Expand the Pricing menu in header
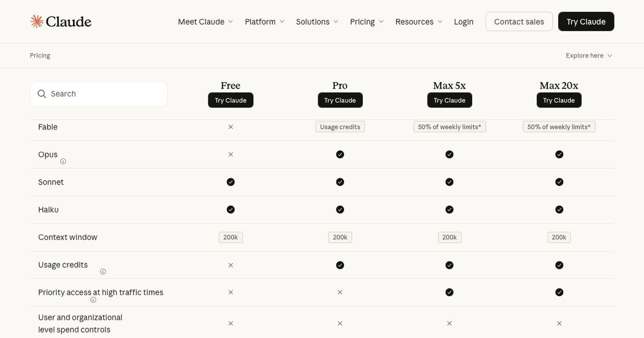Image resolution: width=644 pixels, height=338 pixels. (x=367, y=21)
